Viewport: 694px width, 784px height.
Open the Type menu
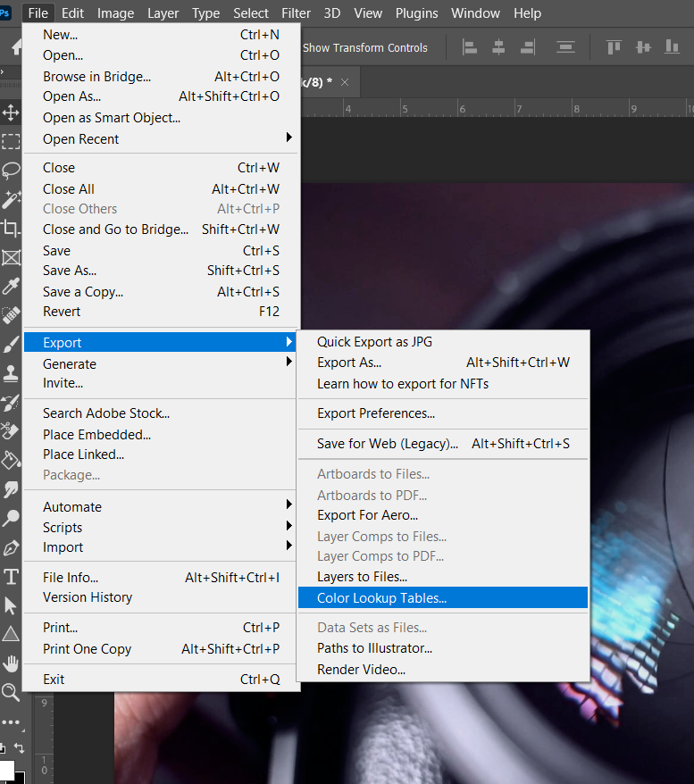pyautogui.click(x=205, y=13)
